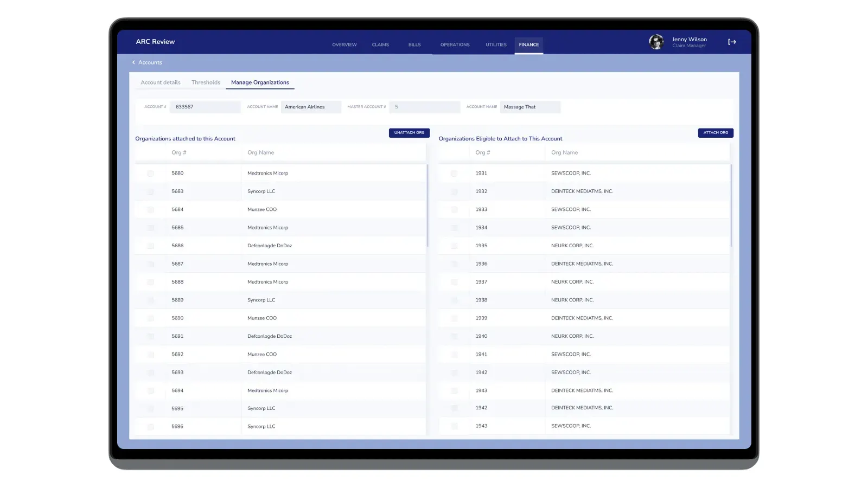Screen dimensions: 868x488
Task: Click the Massage That account name field
Action: [530, 107]
